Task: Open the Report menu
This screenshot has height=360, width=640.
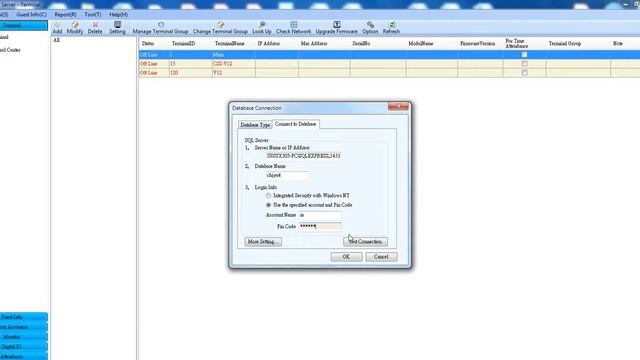Action: point(65,14)
